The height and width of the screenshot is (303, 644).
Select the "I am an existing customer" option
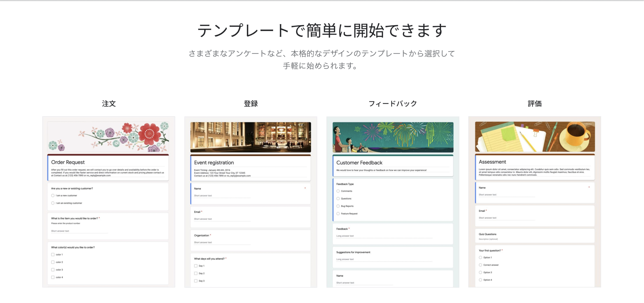pos(53,203)
